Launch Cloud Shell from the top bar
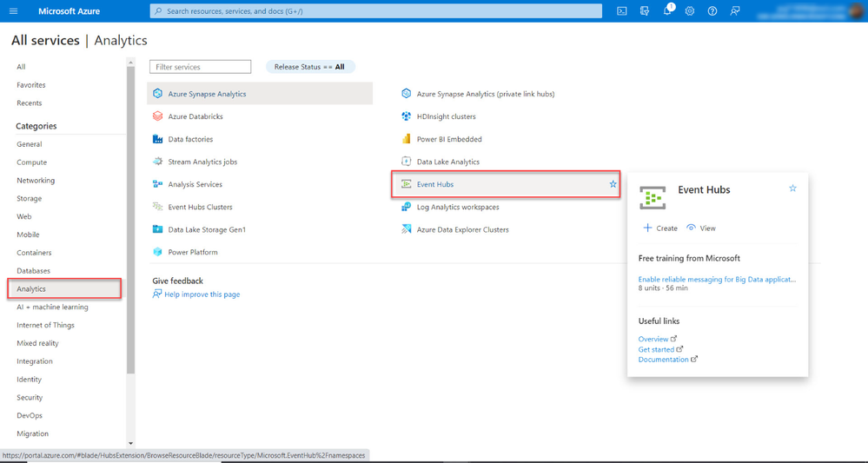 (622, 11)
